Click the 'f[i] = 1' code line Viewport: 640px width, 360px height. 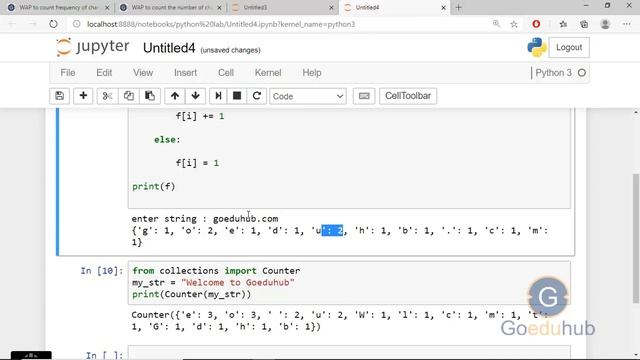point(198,163)
